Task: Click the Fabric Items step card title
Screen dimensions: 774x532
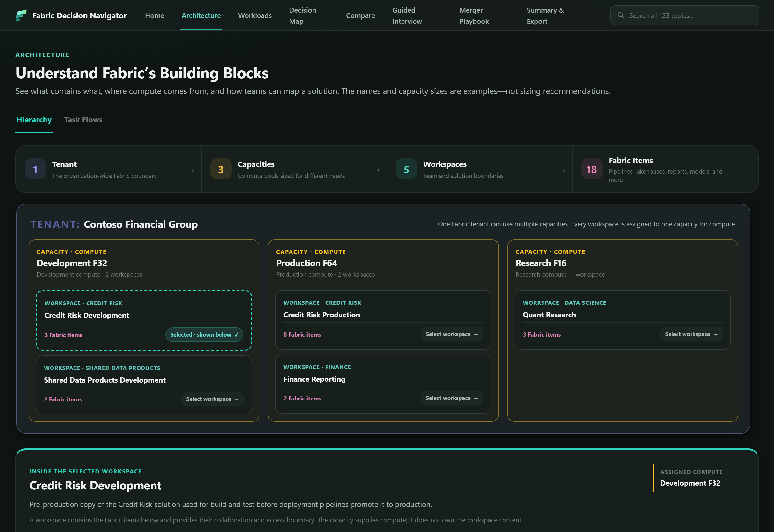Action: [631, 160]
